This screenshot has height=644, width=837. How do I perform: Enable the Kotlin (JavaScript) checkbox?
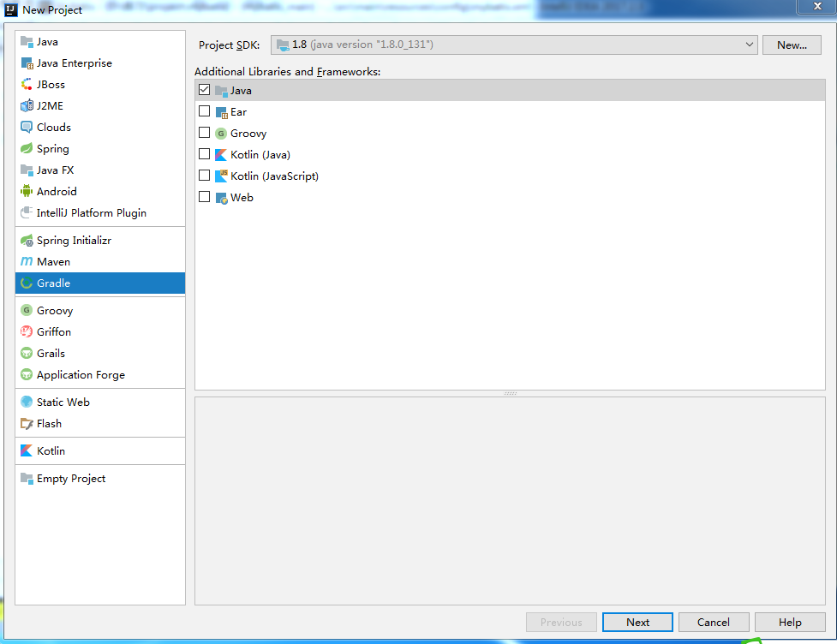coord(204,175)
